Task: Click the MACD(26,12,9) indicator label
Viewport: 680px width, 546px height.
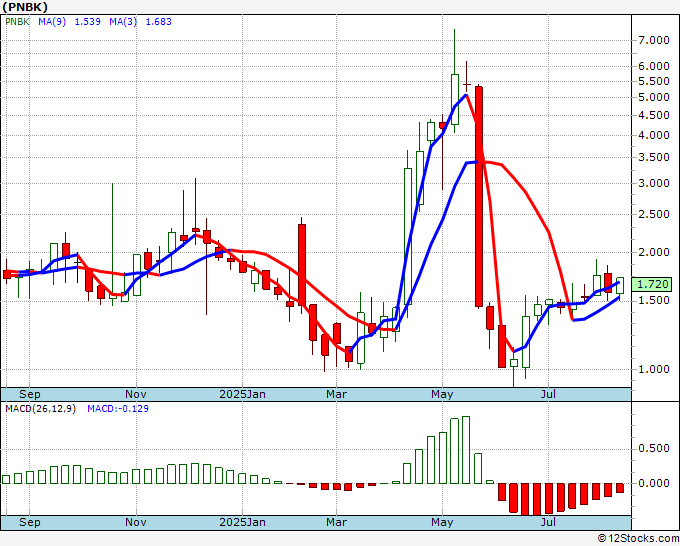Action: coord(40,409)
